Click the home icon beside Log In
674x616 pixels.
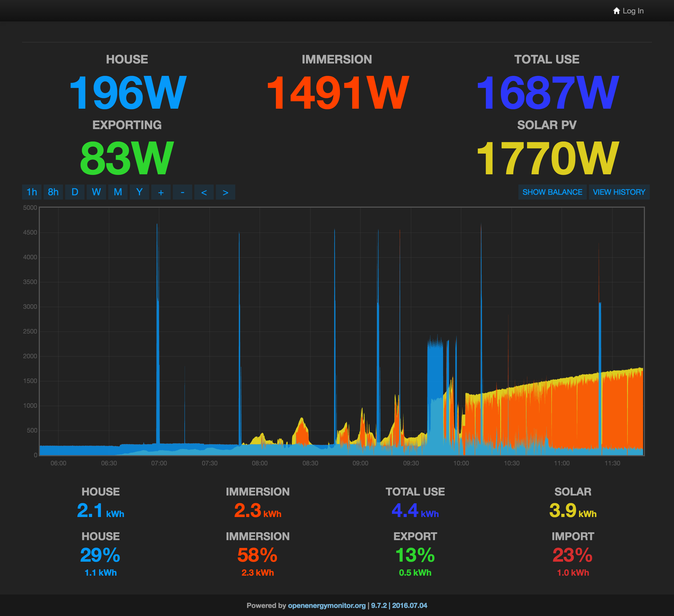coord(616,11)
